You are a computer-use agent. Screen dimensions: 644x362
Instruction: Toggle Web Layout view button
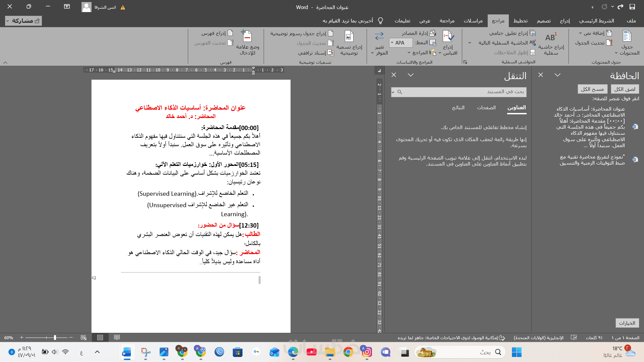point(84,338)
